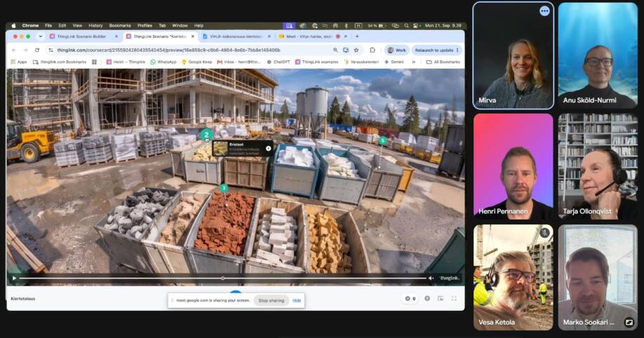This screenshot has height=338, width=644.
Task: Click hotspot number 5 in the scene
Action: [x=383, y=141]
